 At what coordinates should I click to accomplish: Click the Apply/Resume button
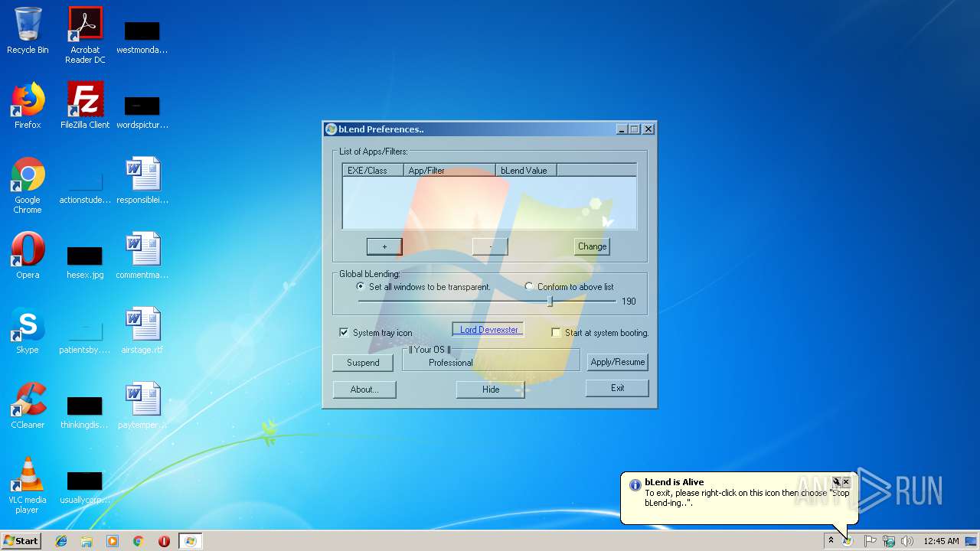(x=618, y=362)
